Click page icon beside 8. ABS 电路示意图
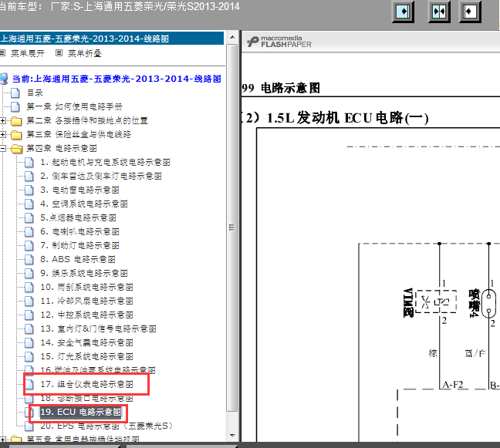 [x=29, y=259]
